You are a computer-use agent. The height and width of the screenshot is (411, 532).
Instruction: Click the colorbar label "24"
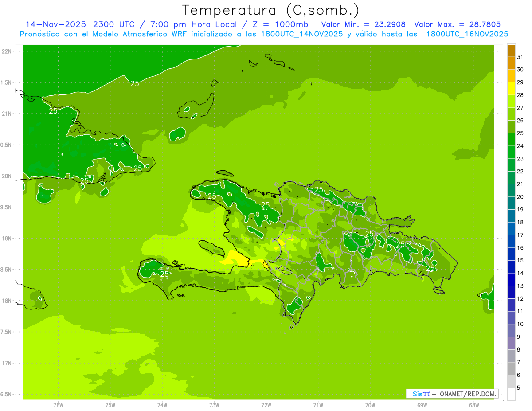[x=520, y=146]
